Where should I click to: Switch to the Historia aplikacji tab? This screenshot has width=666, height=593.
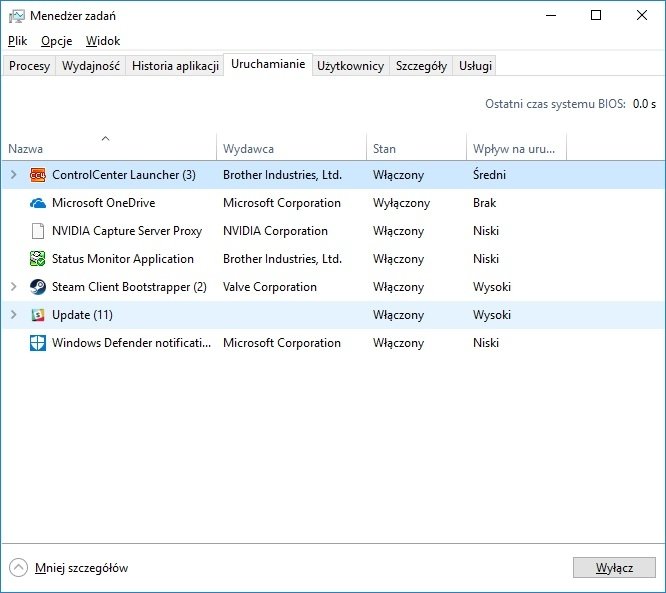[175, 66]
